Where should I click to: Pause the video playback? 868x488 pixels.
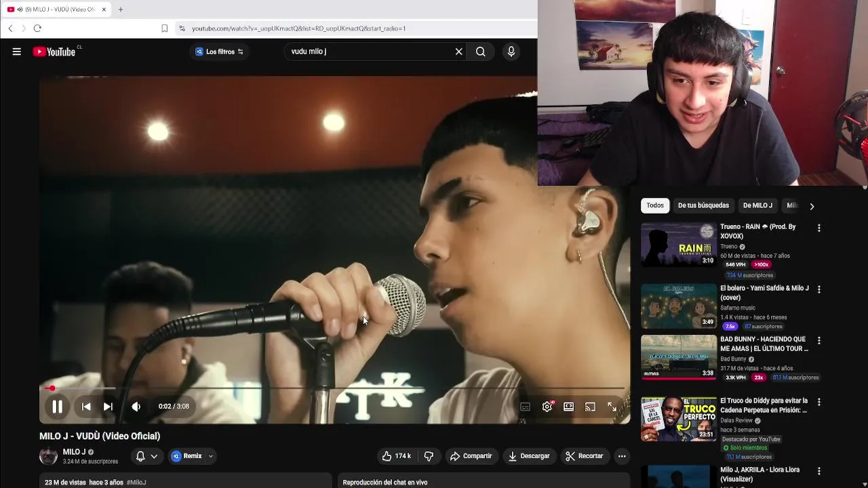[58, 407]
